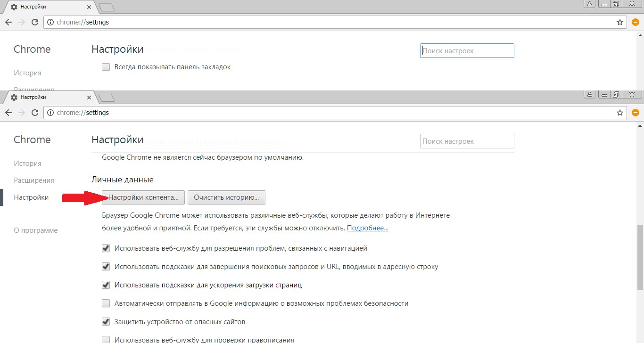Disable 'Защитить устройство от опасных сайтов' checkbox
Viewport: 644px width, 343px height.
[x=106, y=322]
